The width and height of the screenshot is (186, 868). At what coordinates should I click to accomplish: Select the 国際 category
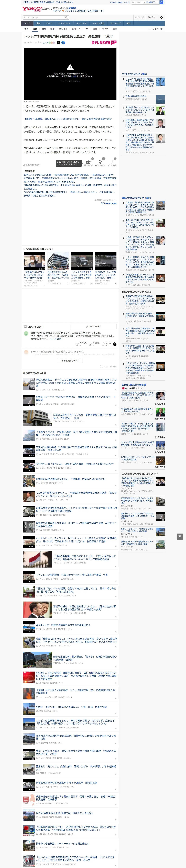click(44, 29)
